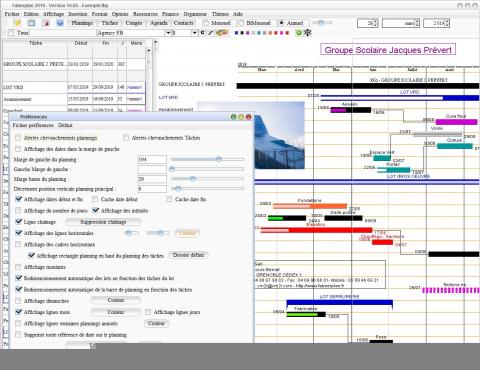Click the blue window toolbar icon
480x370 pixels.
[32, 23]
